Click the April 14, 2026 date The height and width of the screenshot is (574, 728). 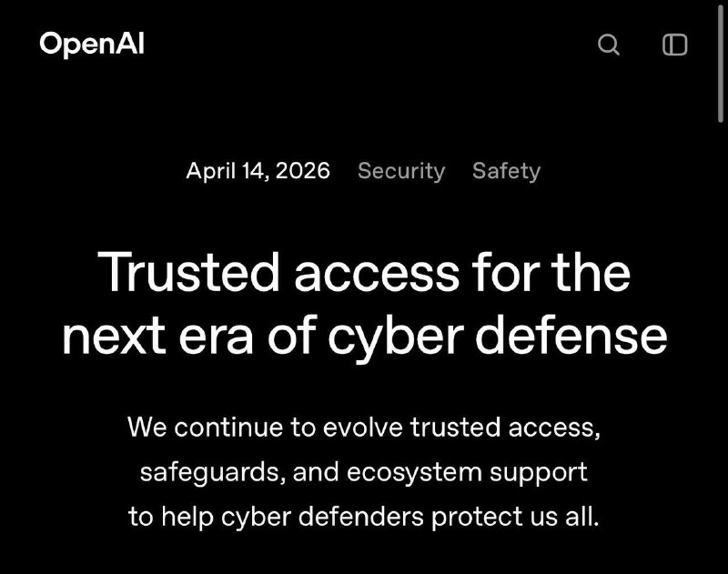pos(258,171)
